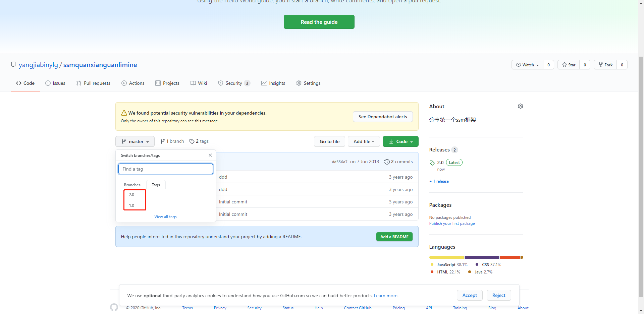Reject the analytics cookies
644x314 pixels.
[x=499, y=295]
